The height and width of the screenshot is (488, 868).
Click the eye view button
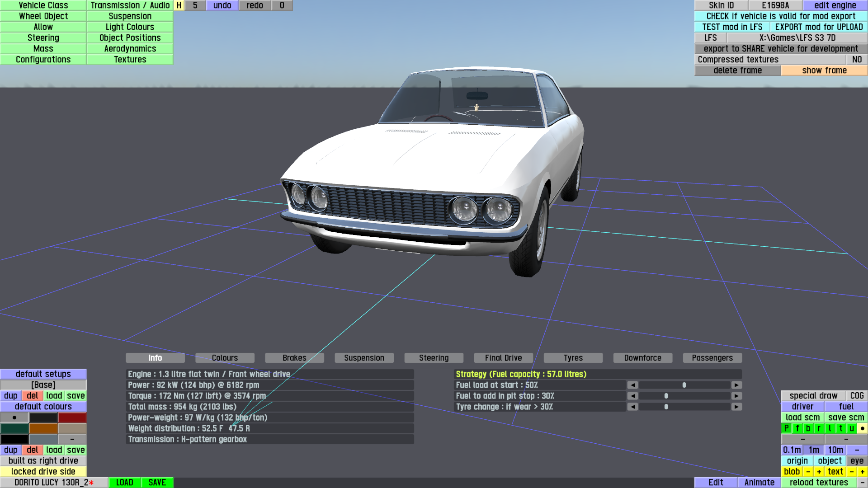click(x=857, y=461)
